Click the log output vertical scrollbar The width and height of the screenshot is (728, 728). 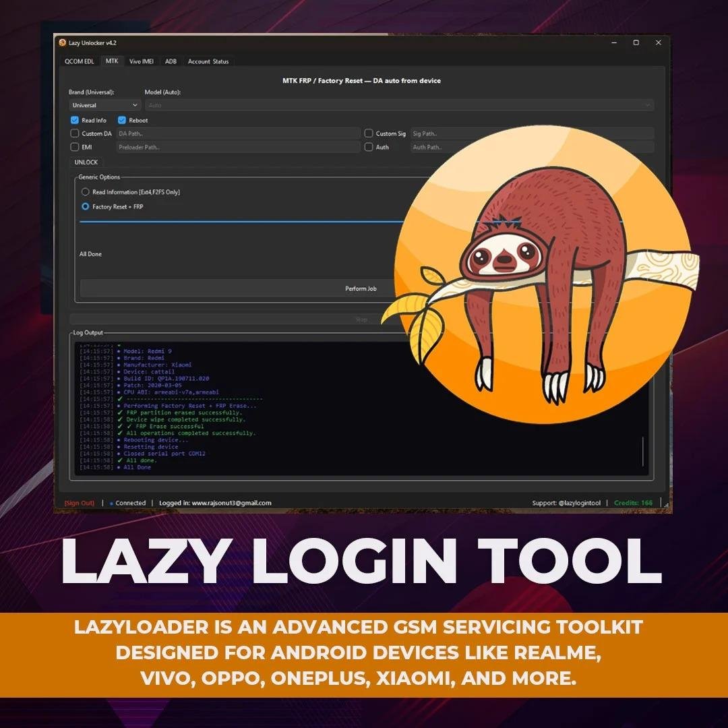pyautogui.click(x=643, y=451)
